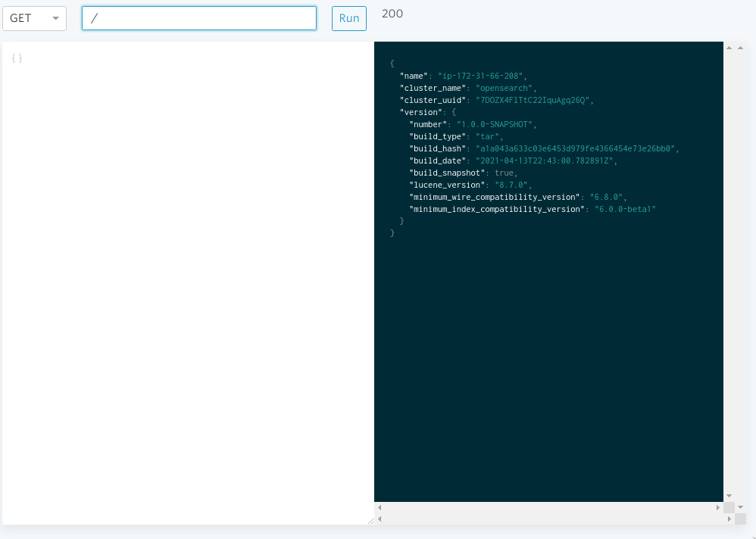The height and width of the screenshot is (539, 756).
Task: Click the lower horizontal scrollbar left arrow
Action: point(380,519)
